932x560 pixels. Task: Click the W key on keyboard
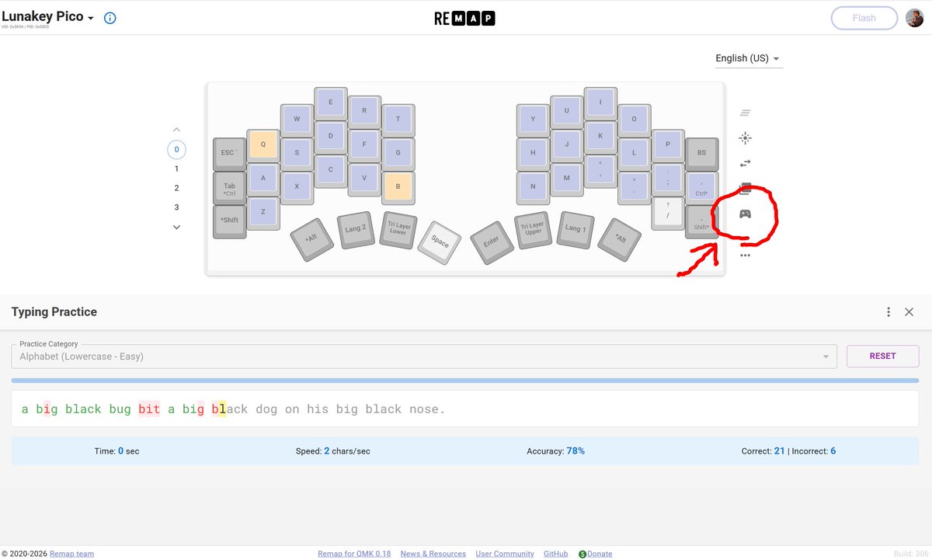pos(297,120)
